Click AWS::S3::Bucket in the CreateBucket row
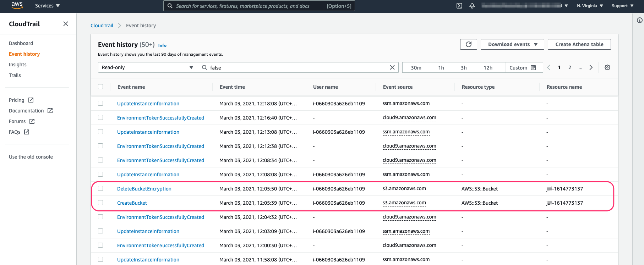The height and width of the screenshot is (265, 644). [480, 203]
